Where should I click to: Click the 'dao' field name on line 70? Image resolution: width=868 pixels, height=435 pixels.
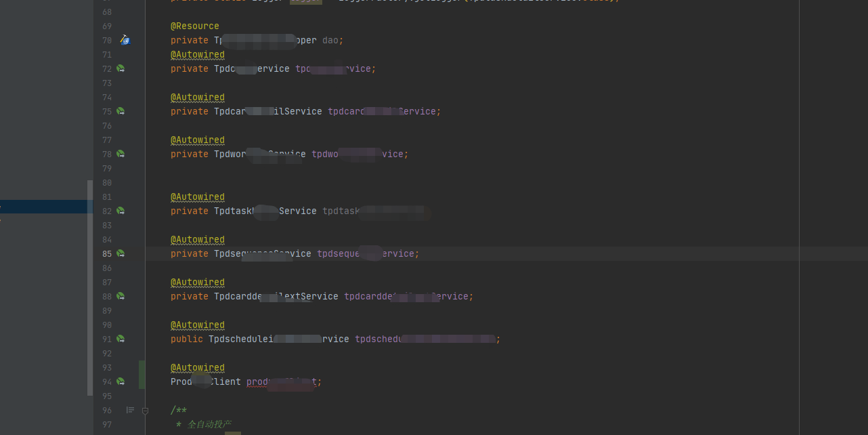click(x=330, y=41)
